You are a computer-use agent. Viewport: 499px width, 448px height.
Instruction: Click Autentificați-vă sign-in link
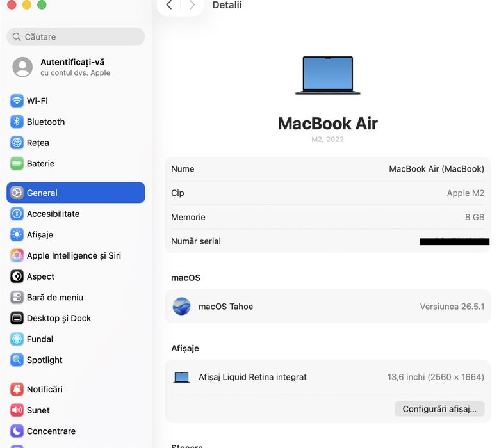click(x=72, y=62)
